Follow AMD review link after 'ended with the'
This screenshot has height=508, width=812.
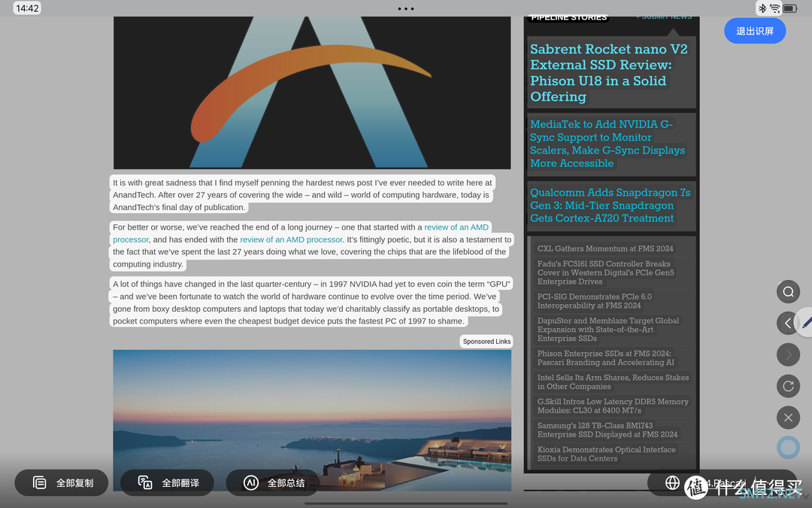(x=291, y=239)
